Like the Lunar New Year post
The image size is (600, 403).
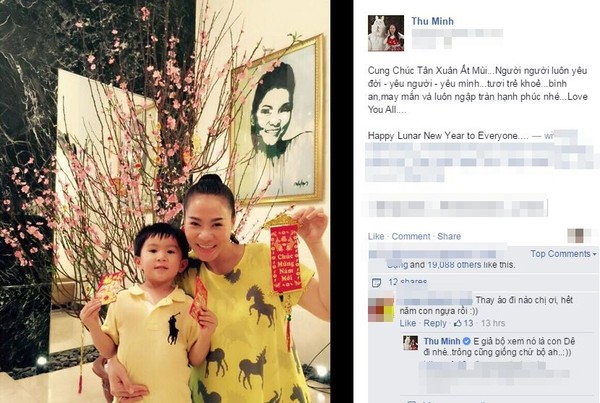[376, 237]
